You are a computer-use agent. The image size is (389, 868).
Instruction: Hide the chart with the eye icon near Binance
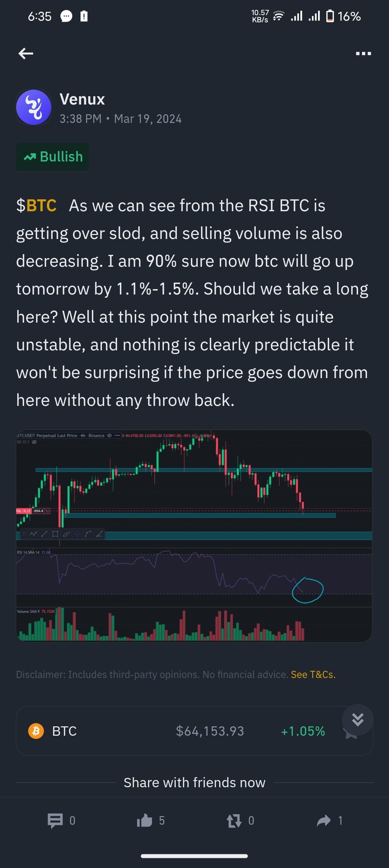(x=109, y=435)
